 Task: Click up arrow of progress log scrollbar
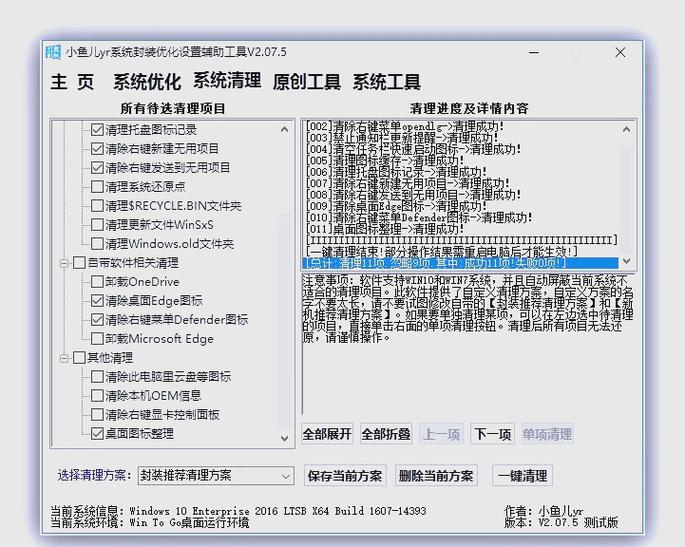click(x=626, y=129)
